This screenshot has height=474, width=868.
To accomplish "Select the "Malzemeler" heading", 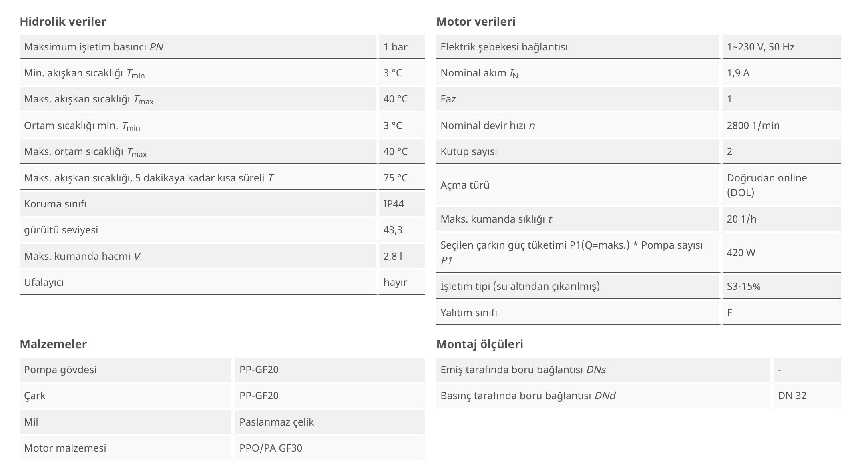I will click(x=53, y=344).
